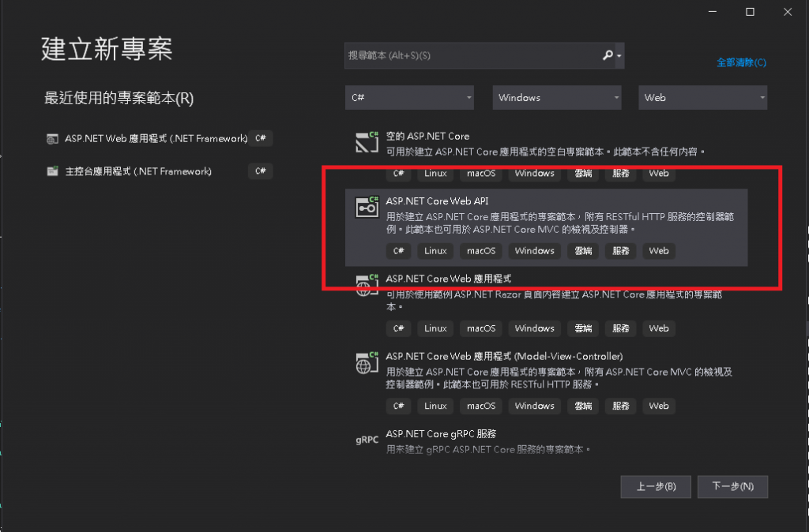The width and height of the screenshot is (809, 532).
Task: Click Windows tag under MVC template
Action: 535,406
